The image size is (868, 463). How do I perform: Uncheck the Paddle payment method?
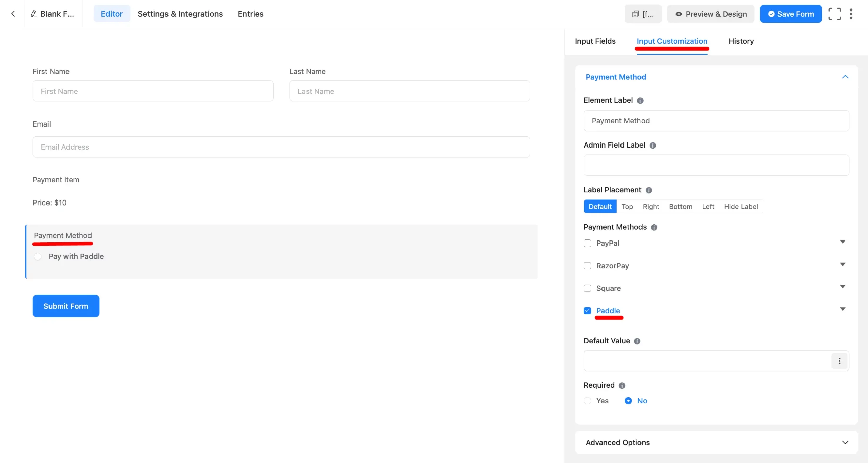(587, 311)
